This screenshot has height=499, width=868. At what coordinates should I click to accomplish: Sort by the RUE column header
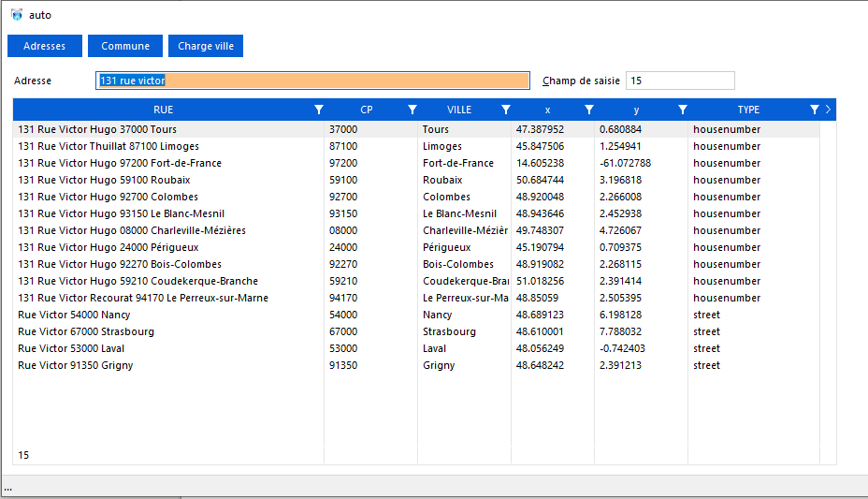point(163,110)
